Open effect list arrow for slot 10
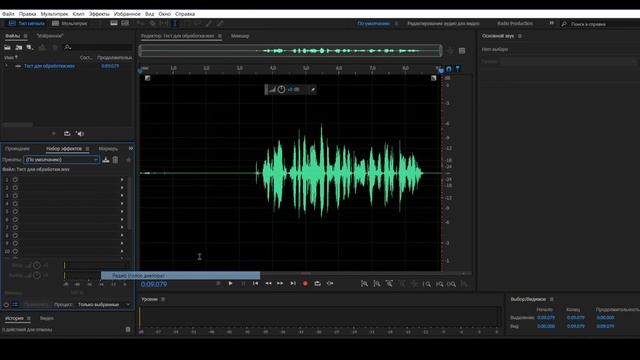The height and width of the screenshot is (360, 640). click(122, 251)
